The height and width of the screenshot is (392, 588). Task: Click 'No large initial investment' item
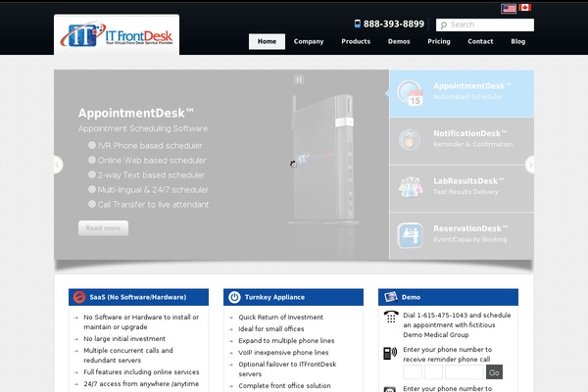124,339
